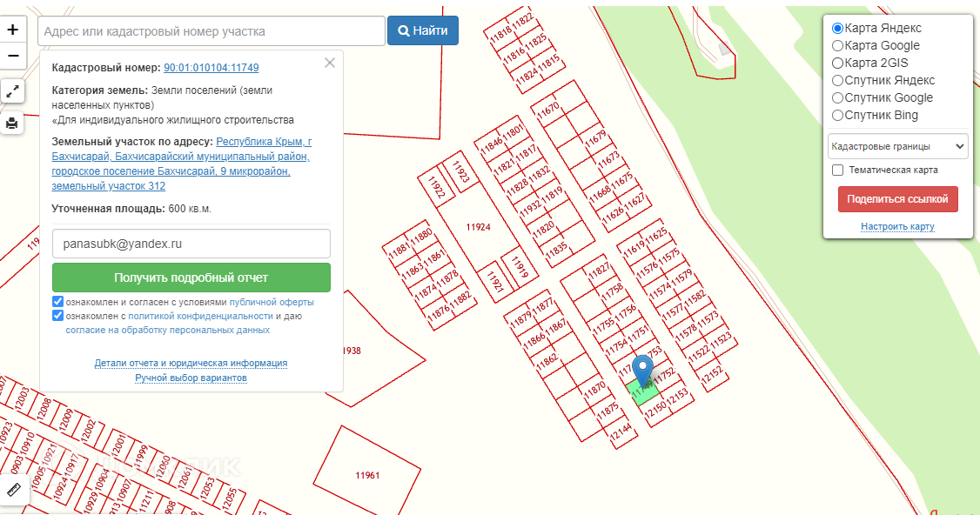Open публичной оферты link

272,303
